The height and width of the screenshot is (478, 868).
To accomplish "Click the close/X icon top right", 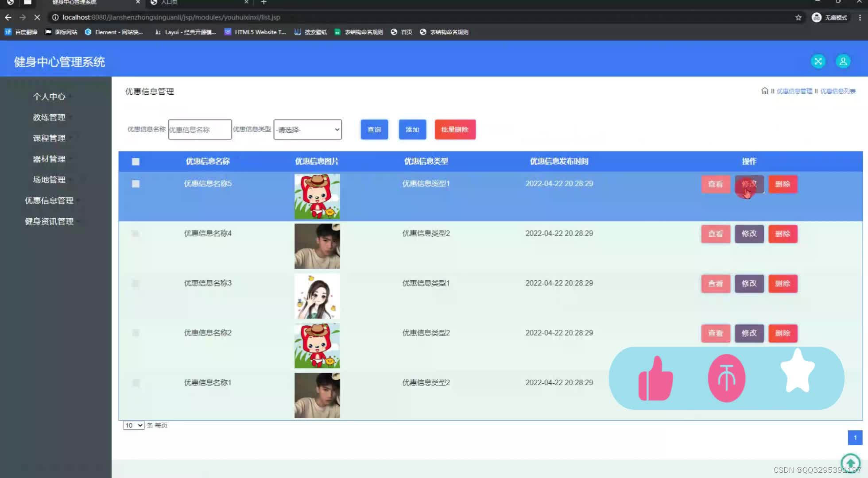I will pyautogui.click(x=818, y=61).
